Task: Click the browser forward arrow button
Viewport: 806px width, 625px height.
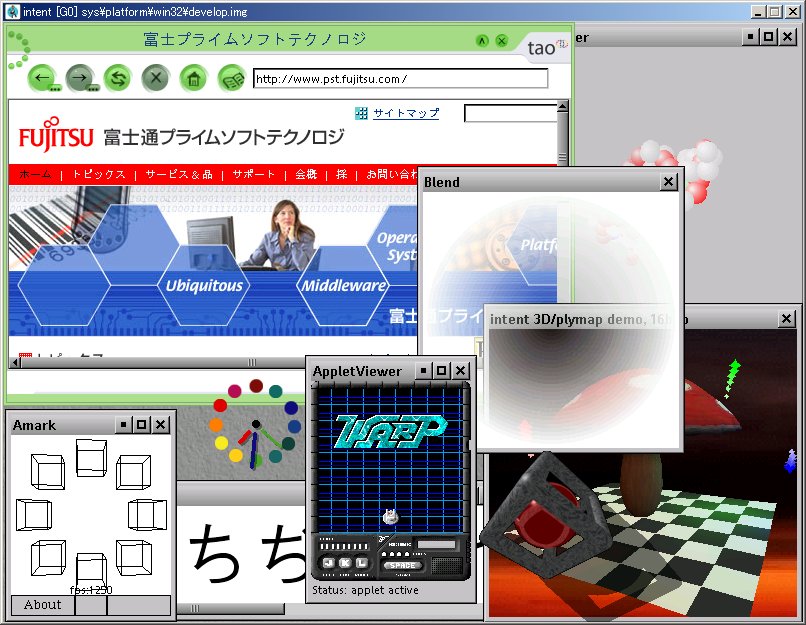Action: point(80,78)
